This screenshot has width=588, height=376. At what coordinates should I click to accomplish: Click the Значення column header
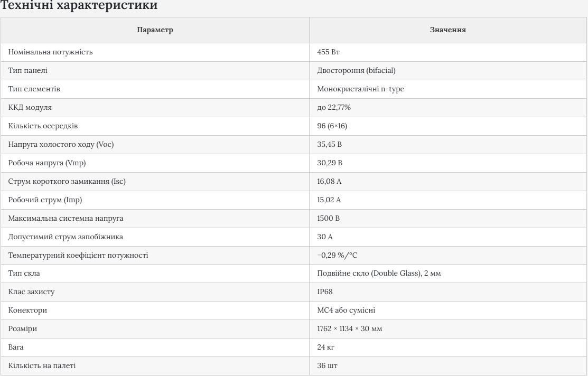tap(448, 30)
